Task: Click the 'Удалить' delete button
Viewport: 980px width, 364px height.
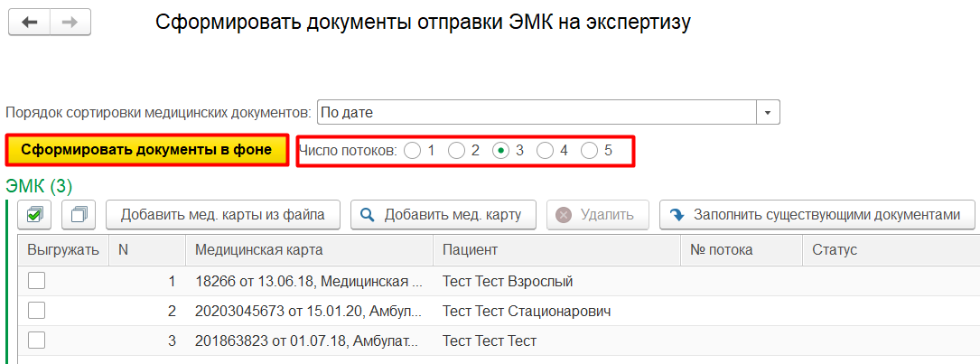Action: tap(596, 215)
